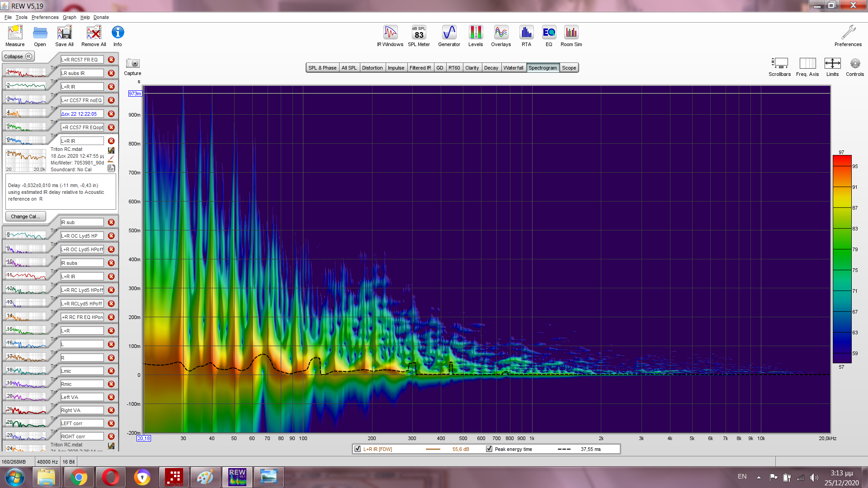This screenshot has height=488, width=868.
Task: Open the Preferences menu
Action: pyautogui.click(x=45, y=17)
